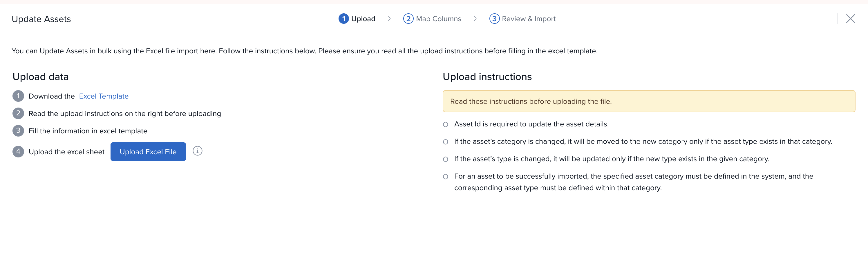Switch to the Map Columns step label
The image size is (868, 276).
click(438, 19)
